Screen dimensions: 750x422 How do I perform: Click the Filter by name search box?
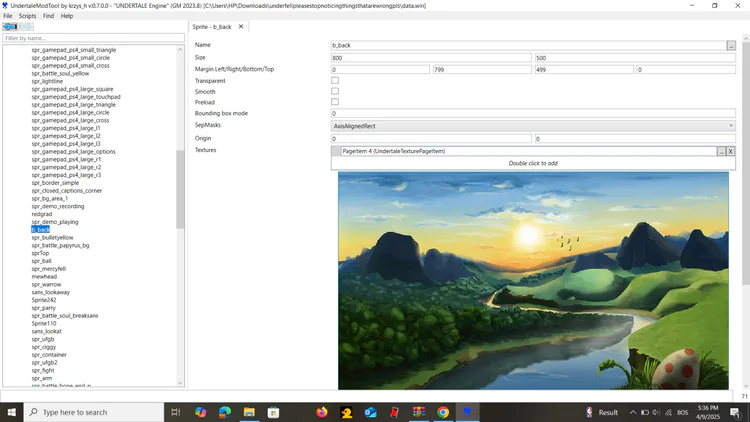coord(93,38)
